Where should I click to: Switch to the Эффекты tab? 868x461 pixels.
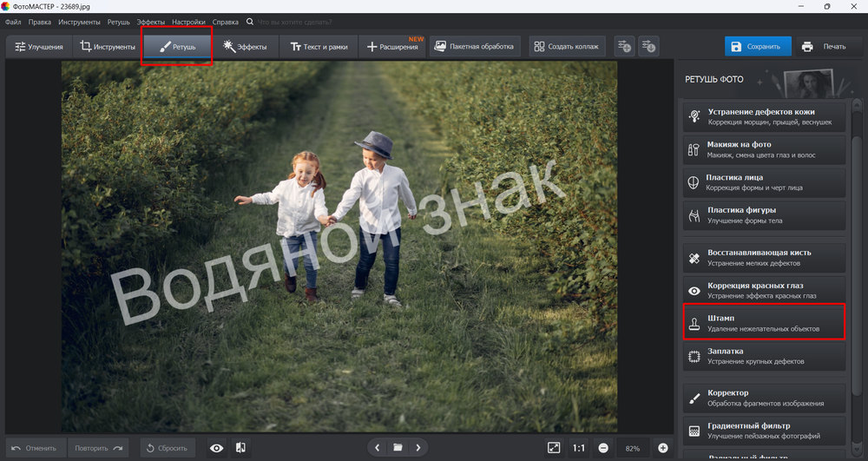click(245, 47)
